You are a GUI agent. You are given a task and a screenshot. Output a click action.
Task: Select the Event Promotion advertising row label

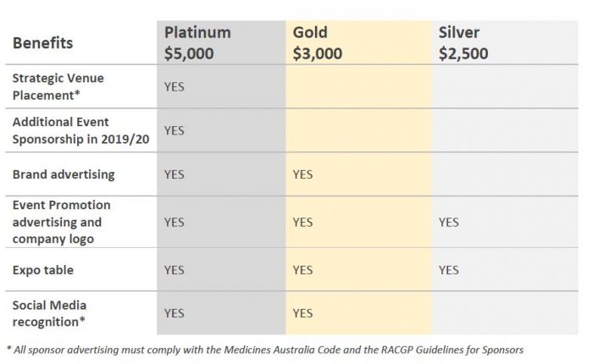point(61,222)
